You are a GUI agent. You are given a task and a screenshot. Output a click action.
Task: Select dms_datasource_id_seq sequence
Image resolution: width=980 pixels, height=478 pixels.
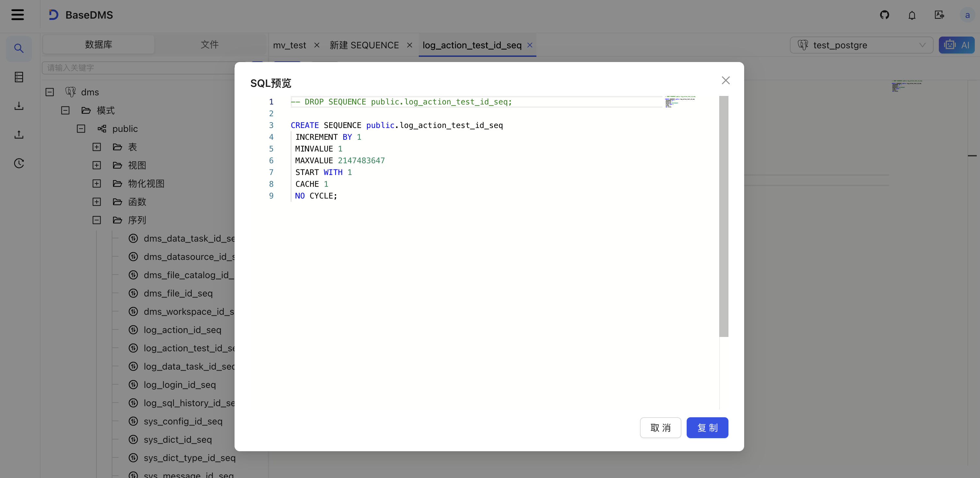[x=189, y=257]
